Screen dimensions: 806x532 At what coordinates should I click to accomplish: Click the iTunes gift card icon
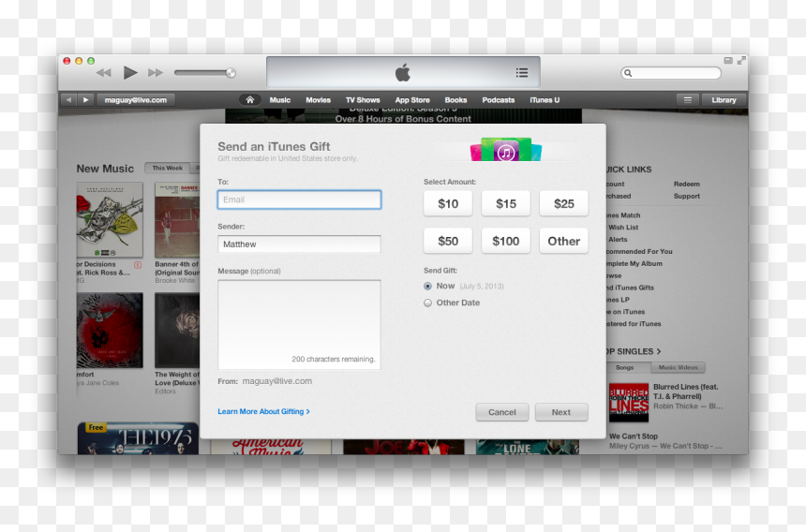(x=506, y=150)
